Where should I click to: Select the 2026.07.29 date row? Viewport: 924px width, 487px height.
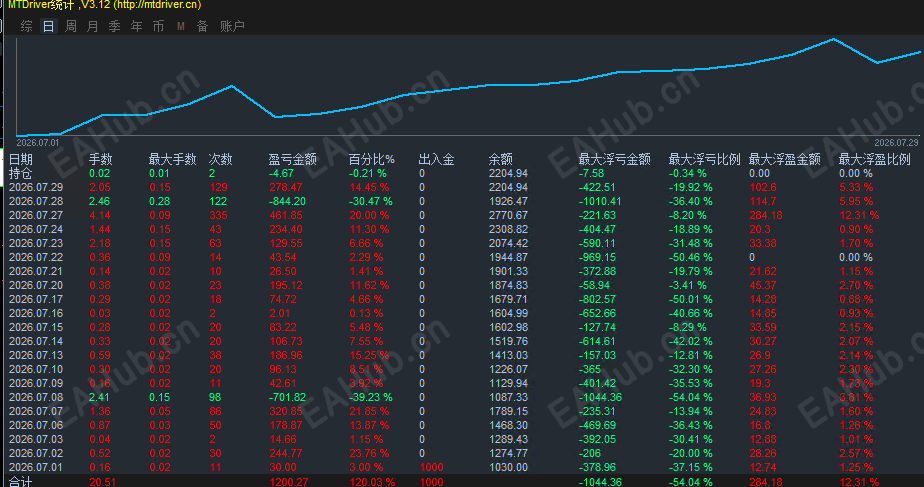coord(36,187)
